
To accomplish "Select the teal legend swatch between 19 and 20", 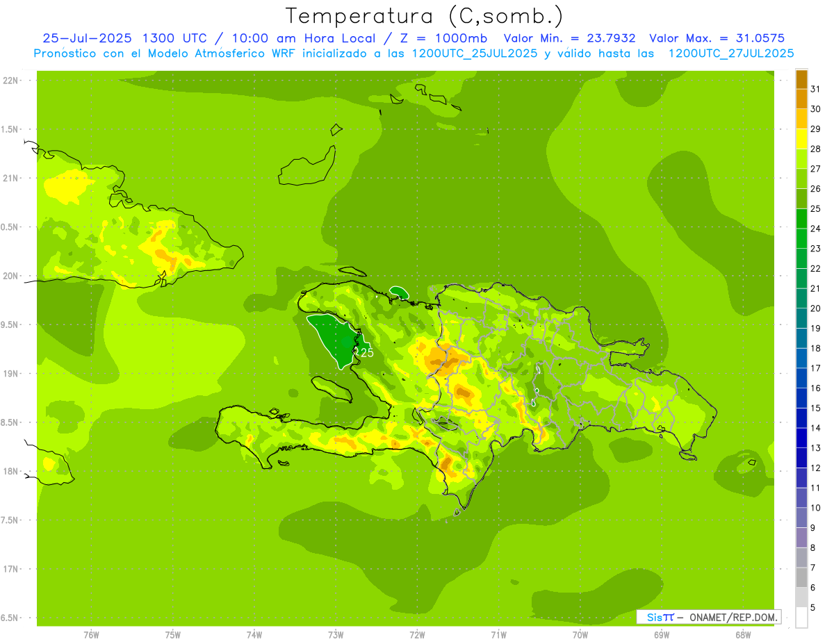I will coord(801,318).
